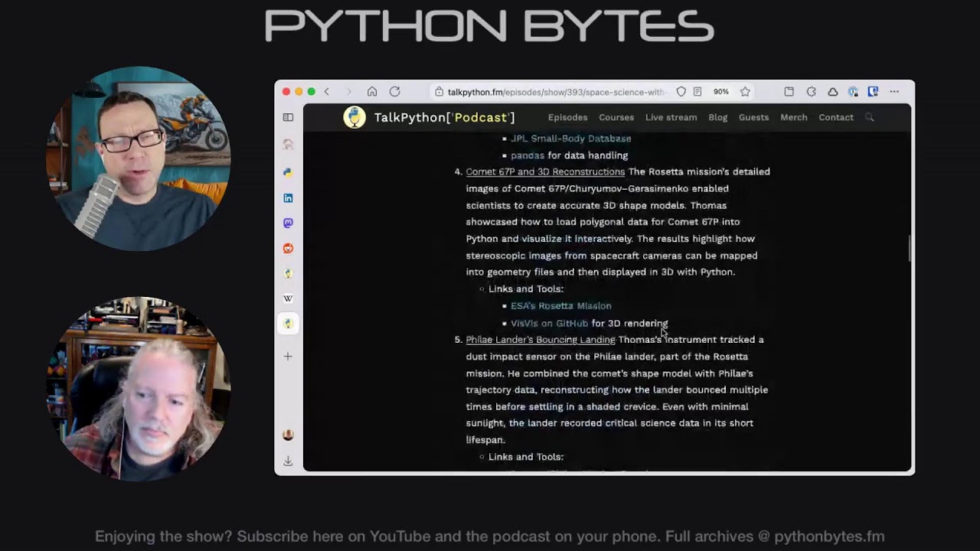Open the Courses navigation item

(x=616, y=117)
